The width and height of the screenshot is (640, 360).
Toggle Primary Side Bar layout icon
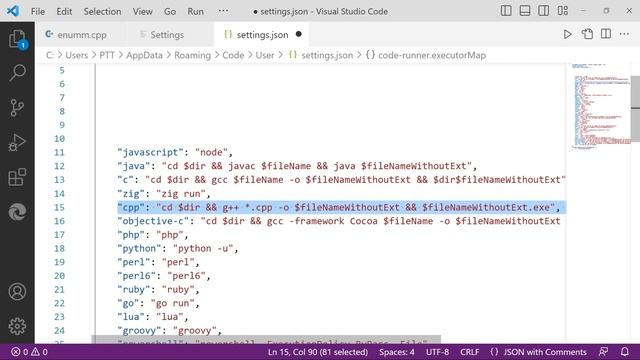pyautogui.click(x=506, y=11)
